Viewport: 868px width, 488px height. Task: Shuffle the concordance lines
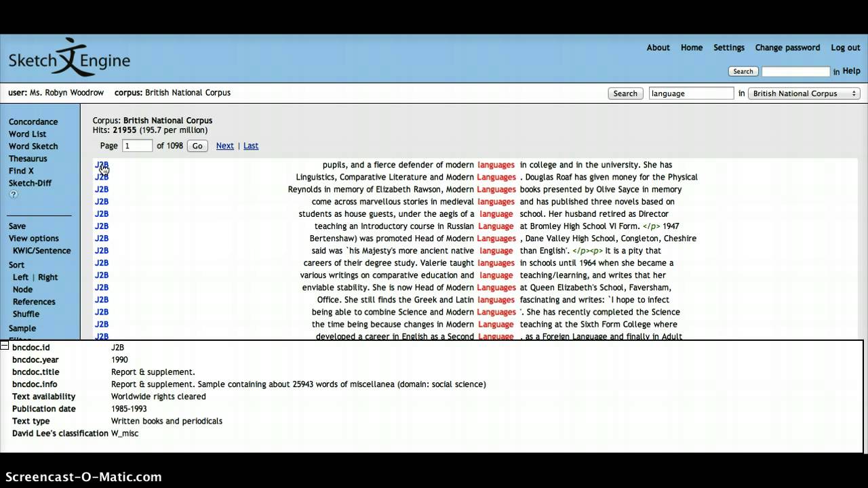26,314
